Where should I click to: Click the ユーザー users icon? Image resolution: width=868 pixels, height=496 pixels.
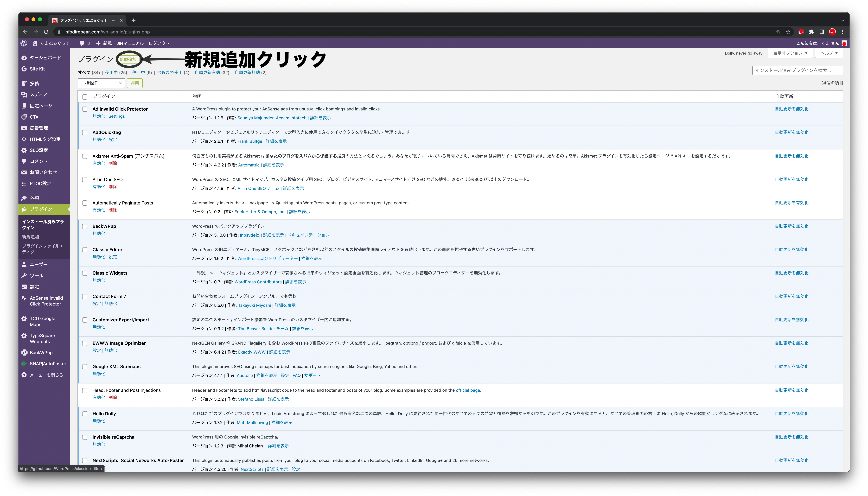point(24,264)
